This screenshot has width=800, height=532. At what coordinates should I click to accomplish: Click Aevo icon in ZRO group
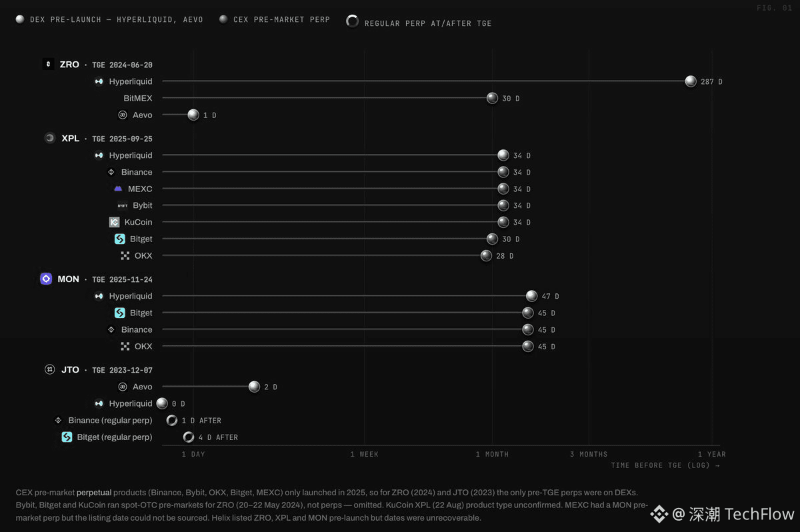(x=123, y=115)
